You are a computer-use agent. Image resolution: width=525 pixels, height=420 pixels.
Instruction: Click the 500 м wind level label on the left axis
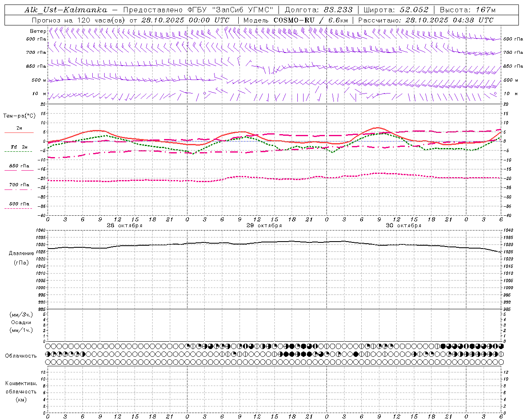pyautogui.click(x=39, y=80)
